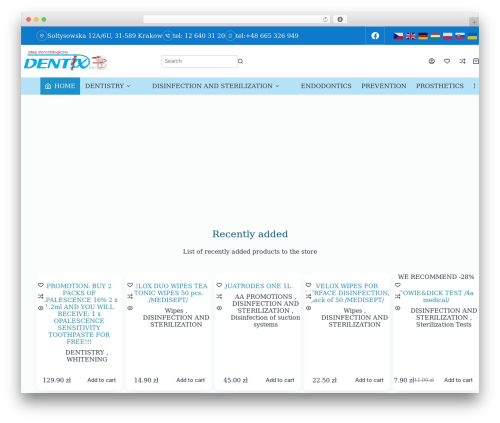The width and height of the screenshot is (500, 423).
Task: Compare the Opalescence promotion product
Action: [x=41, y=296]
